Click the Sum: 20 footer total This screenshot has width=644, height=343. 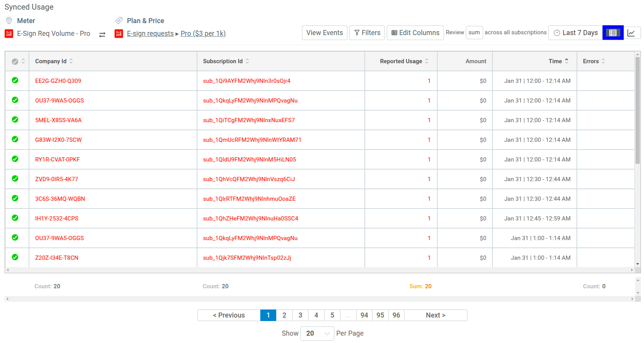[420, 286]
